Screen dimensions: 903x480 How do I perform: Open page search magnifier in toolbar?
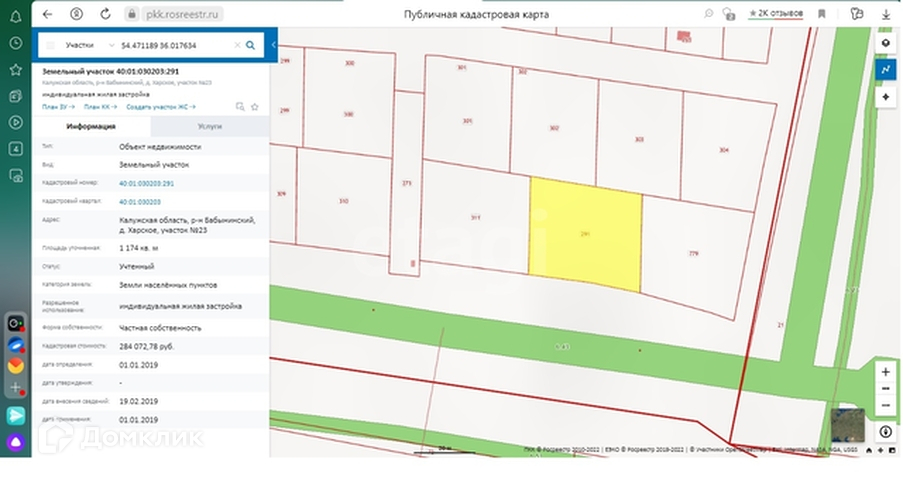708,14
